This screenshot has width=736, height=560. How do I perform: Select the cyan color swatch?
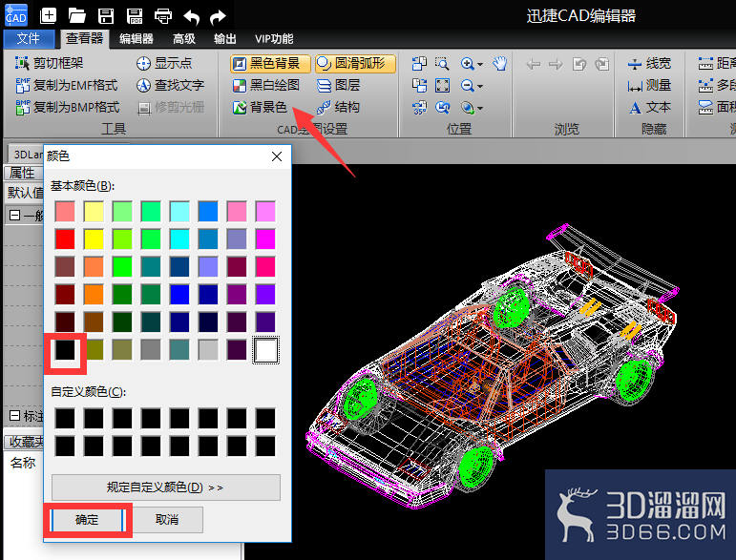point(179,239)
